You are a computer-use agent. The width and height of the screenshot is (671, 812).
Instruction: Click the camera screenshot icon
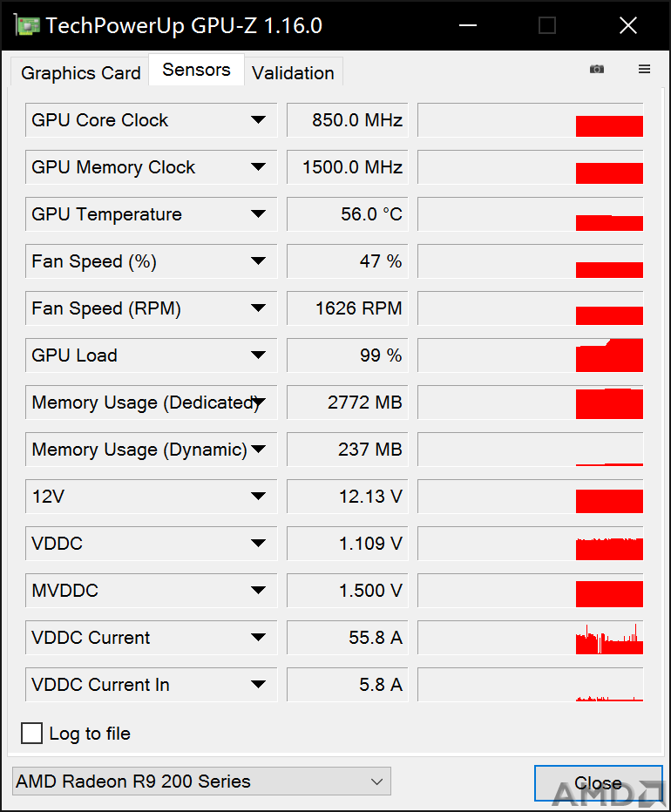click(596, 69)
